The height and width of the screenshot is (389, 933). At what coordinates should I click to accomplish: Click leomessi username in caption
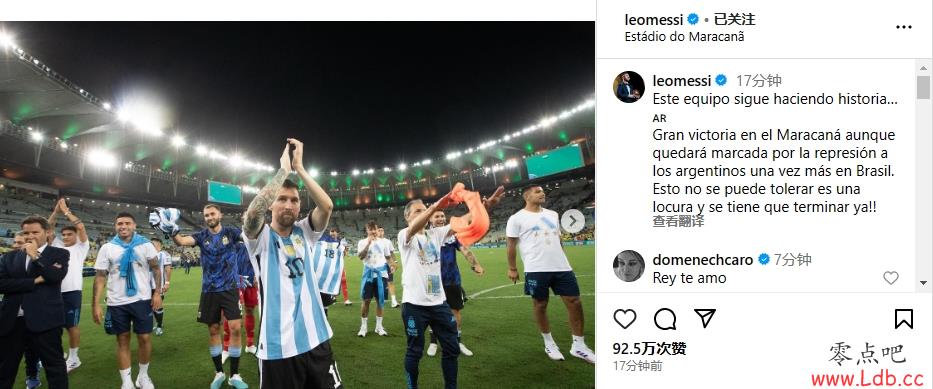click(682, 81)
